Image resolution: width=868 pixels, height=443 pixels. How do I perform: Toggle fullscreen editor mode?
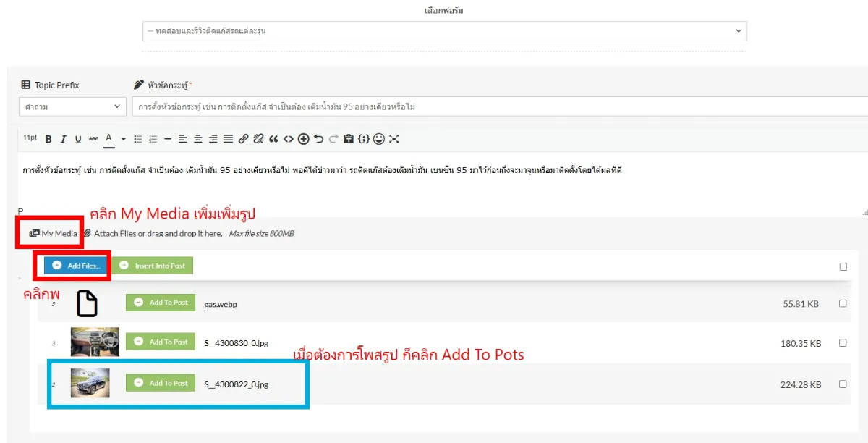tap(394, 139)
